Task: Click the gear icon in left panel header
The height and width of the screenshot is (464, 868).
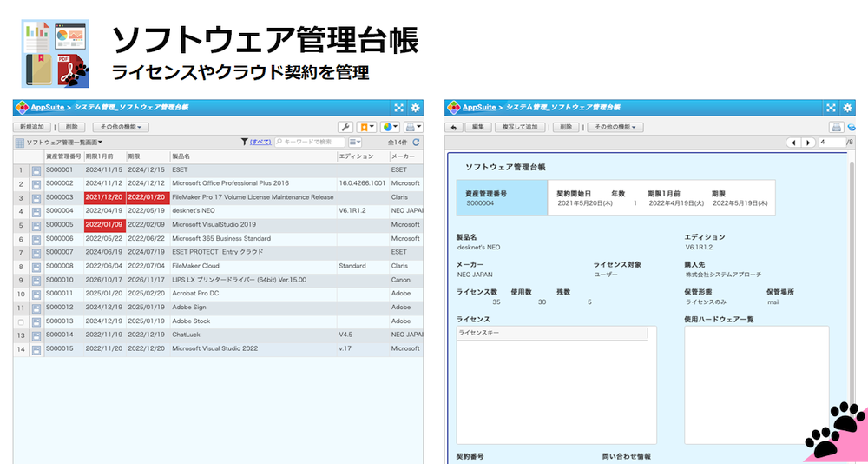Action: pyautogui.click(x=415, y=108)
